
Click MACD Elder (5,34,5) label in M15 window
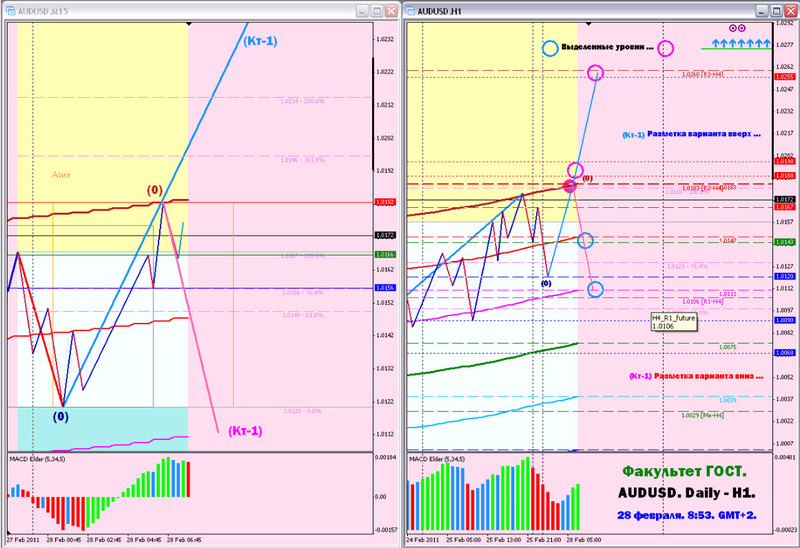pos(37,459)
